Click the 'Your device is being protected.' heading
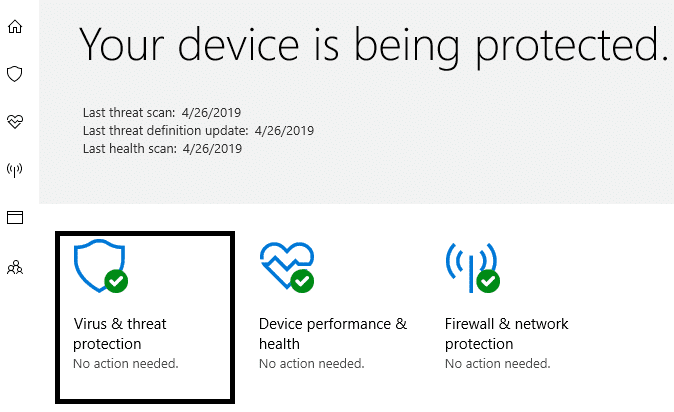 [372, 44]
